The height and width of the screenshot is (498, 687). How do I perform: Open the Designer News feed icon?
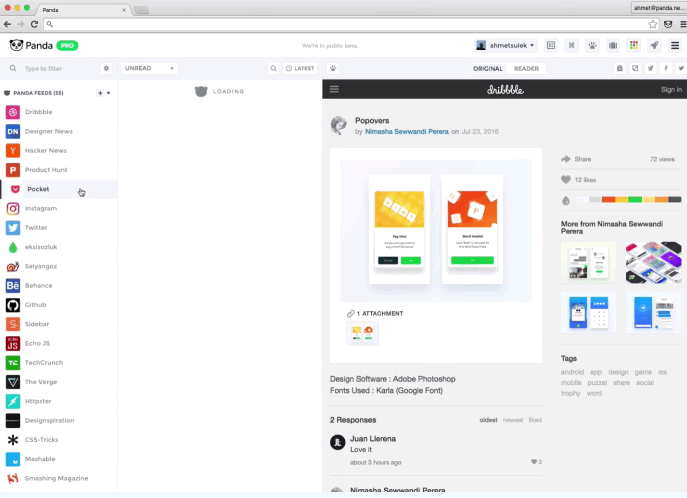[13, 131]
